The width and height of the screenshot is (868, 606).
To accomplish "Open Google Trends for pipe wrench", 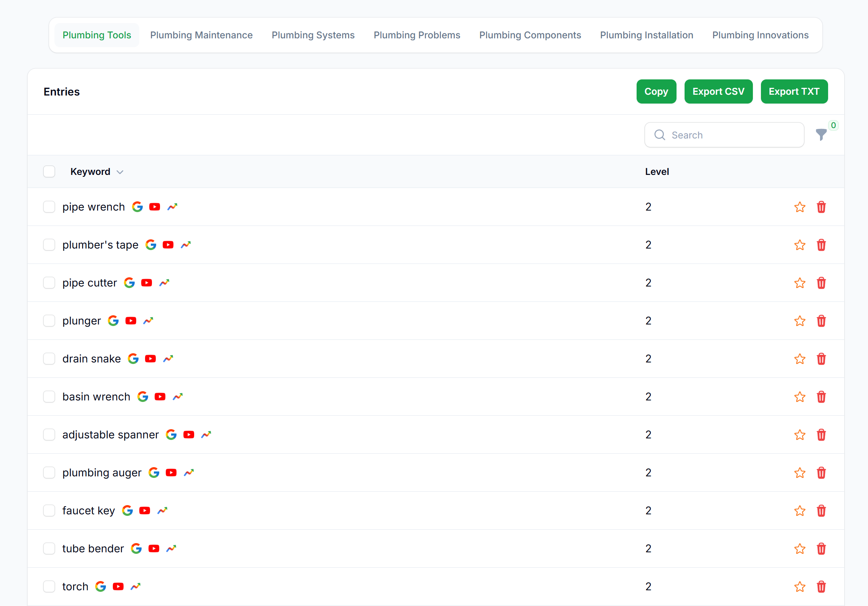I will [172, 207].
